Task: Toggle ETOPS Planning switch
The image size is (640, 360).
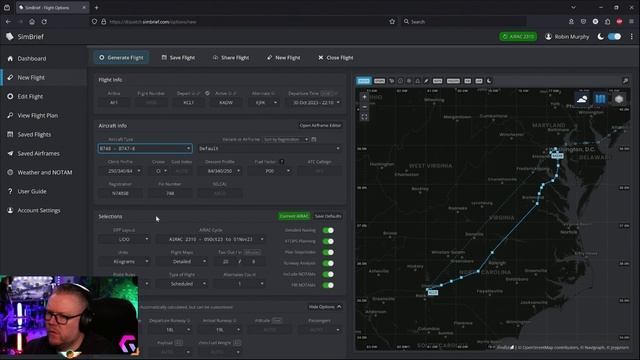Action: (328, 241)
